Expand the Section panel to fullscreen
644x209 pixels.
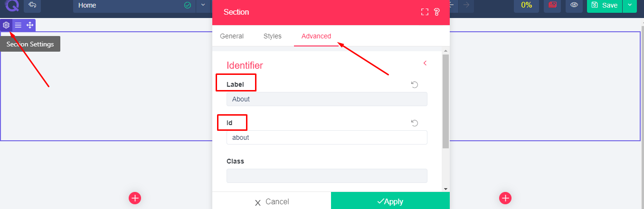click(x=425, y=12)
